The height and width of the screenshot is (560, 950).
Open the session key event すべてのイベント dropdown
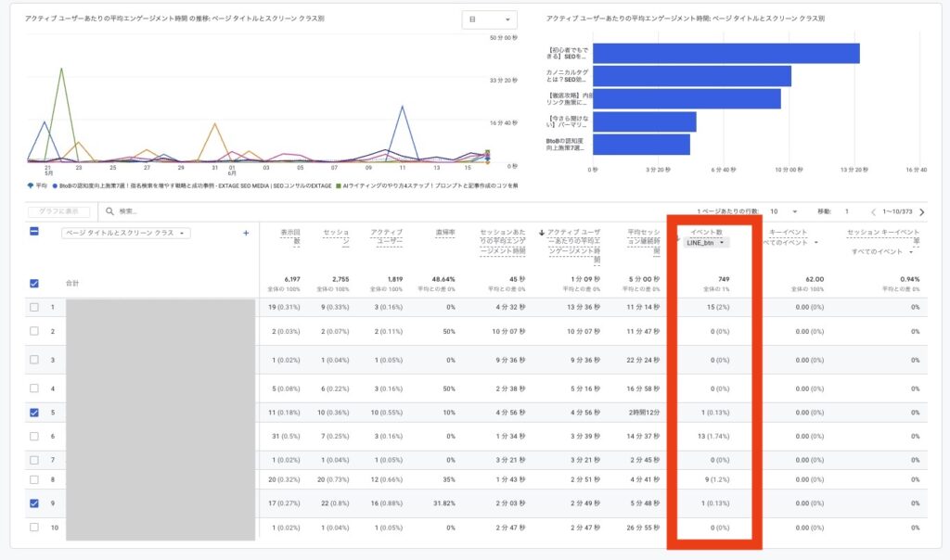(x=882, y=252)
